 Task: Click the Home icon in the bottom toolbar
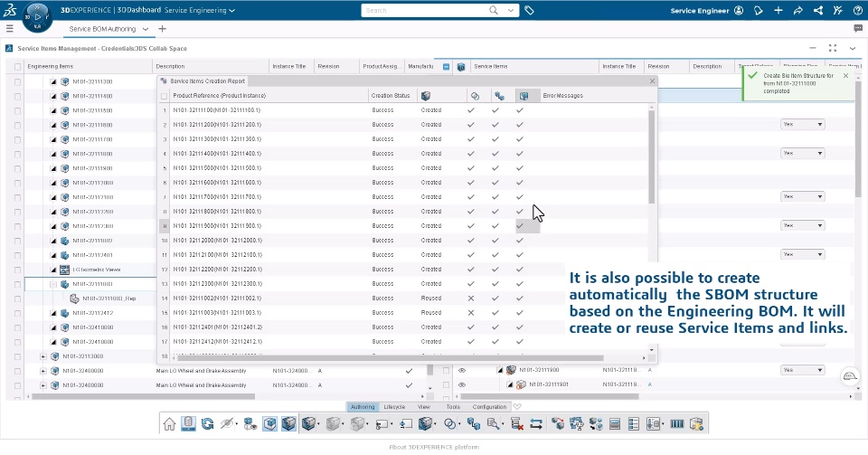click(x=169, y=424)
